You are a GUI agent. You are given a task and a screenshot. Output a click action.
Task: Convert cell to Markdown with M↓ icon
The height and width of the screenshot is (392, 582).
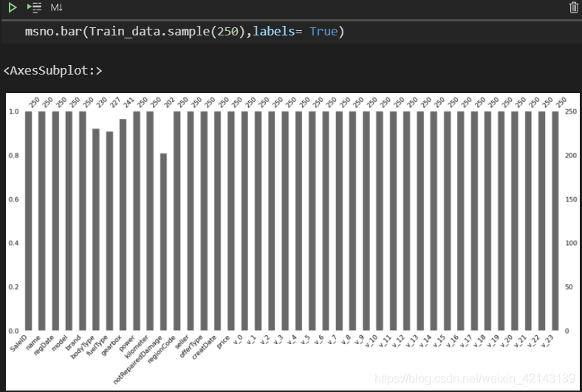[x=57, y=7]
